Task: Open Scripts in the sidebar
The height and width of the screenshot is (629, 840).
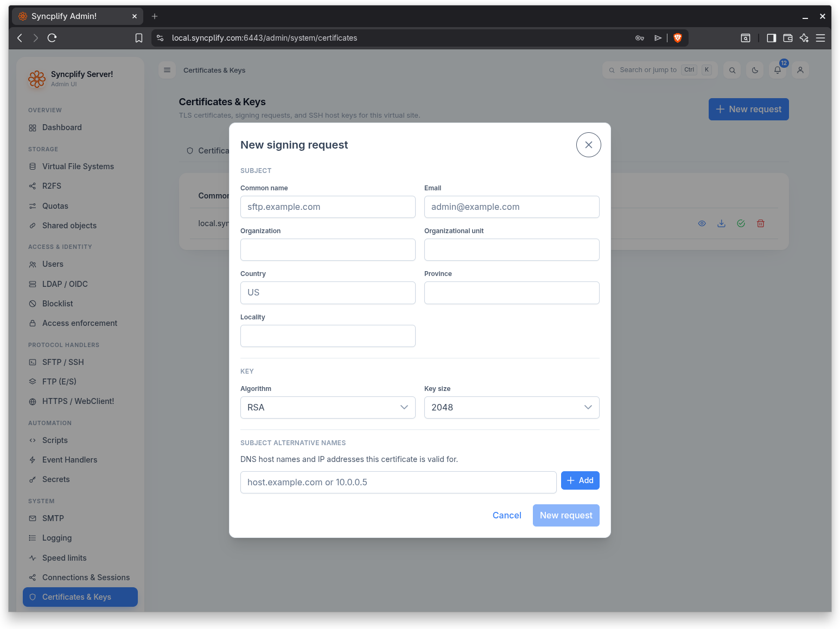Action: [80, 440]
